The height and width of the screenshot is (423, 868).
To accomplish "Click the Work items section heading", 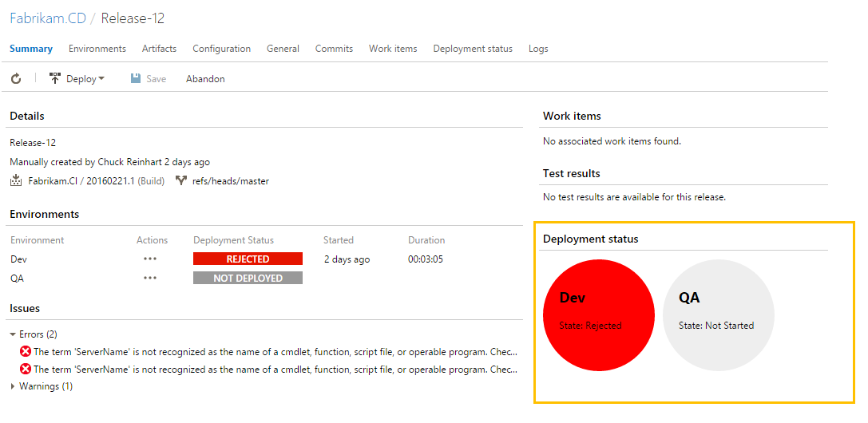I will pos(572,116).
